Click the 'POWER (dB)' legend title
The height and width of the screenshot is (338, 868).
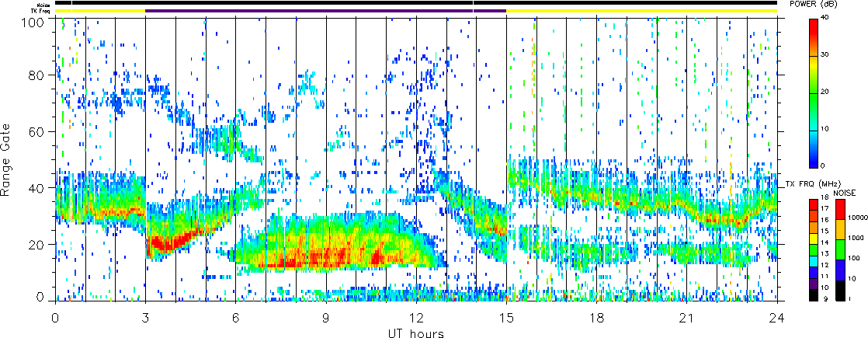813,5
